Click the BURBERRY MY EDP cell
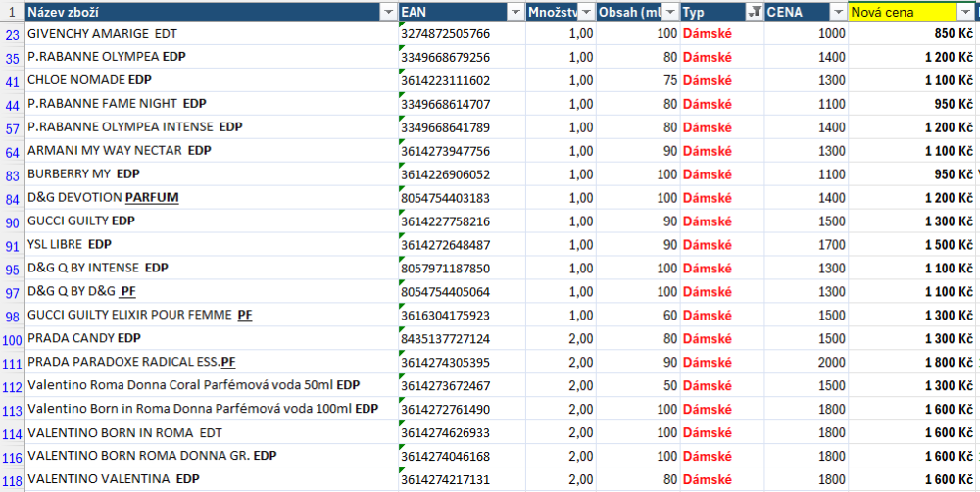This screenshot has height=492, width=980. coord(212,174)
